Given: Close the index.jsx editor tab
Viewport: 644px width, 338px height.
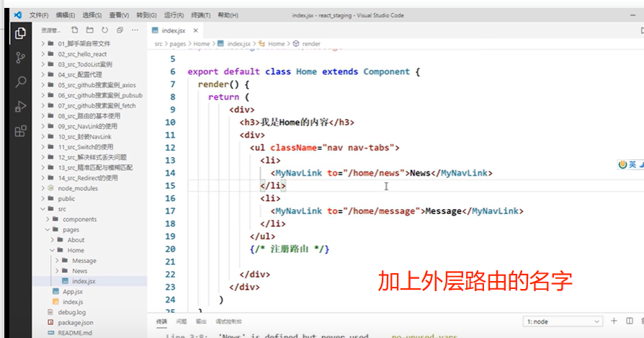Looking at the screenshot, I should (x=195, y=30).
